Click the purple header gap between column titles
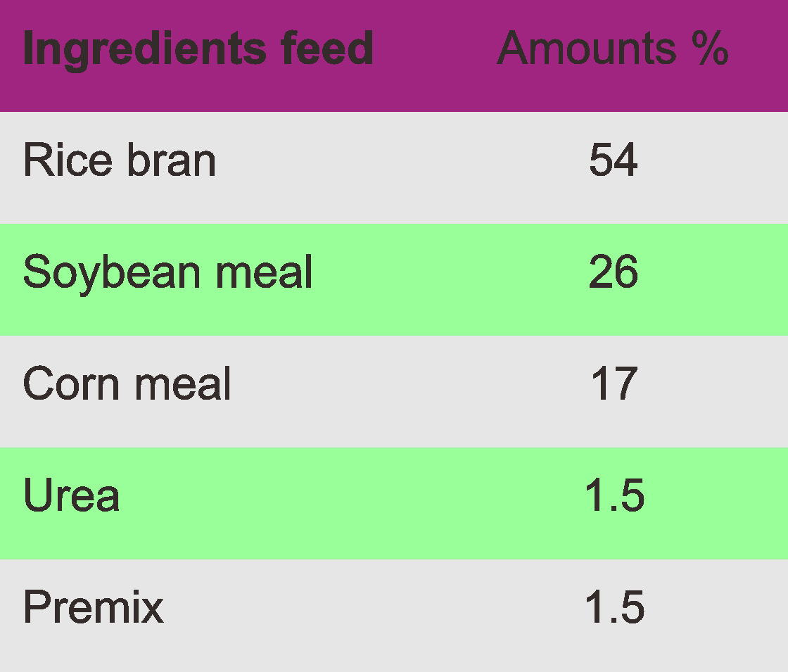 [435, 49]
